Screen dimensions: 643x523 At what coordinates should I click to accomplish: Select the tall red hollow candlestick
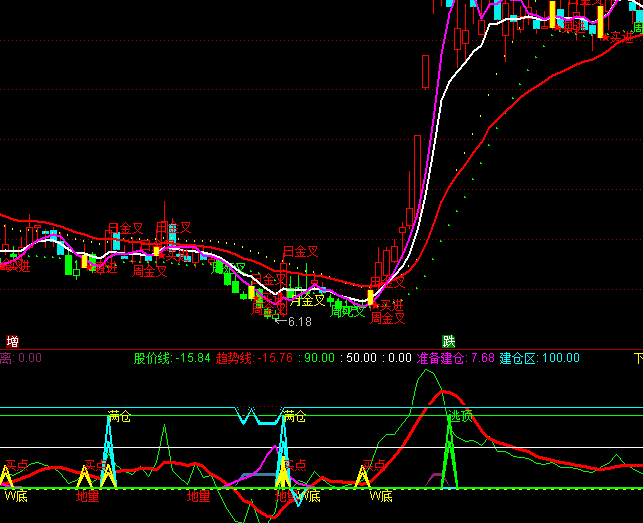click(x=426, y=72)
